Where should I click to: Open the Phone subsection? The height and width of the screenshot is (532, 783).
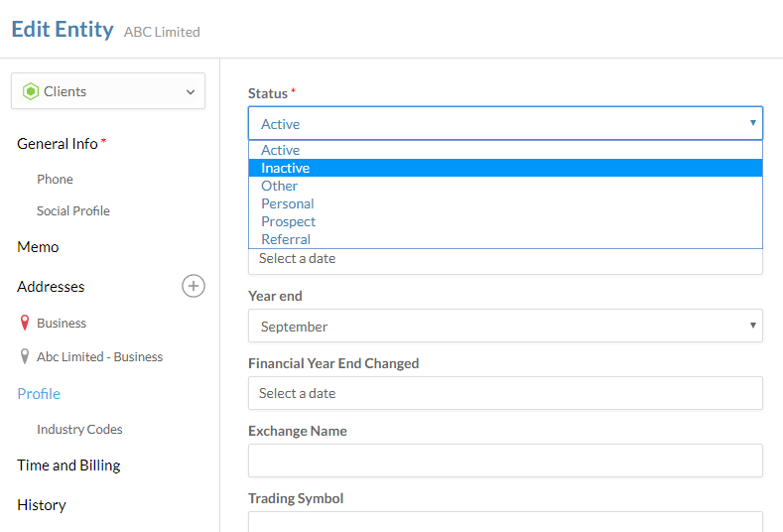(55, 180)
